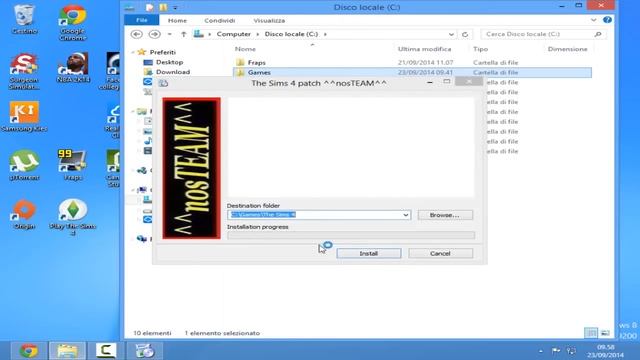Image resolution: width=640 pixels, height=360 pixels.
Task: Open the µTorrent desktop shortcut
Action: tap(24, 165)
